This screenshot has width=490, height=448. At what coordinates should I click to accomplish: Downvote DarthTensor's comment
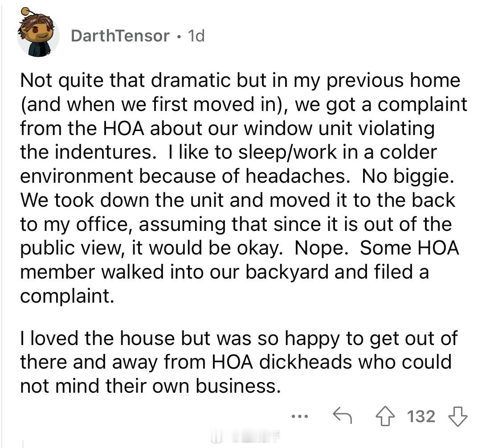[x=457, y=416]
